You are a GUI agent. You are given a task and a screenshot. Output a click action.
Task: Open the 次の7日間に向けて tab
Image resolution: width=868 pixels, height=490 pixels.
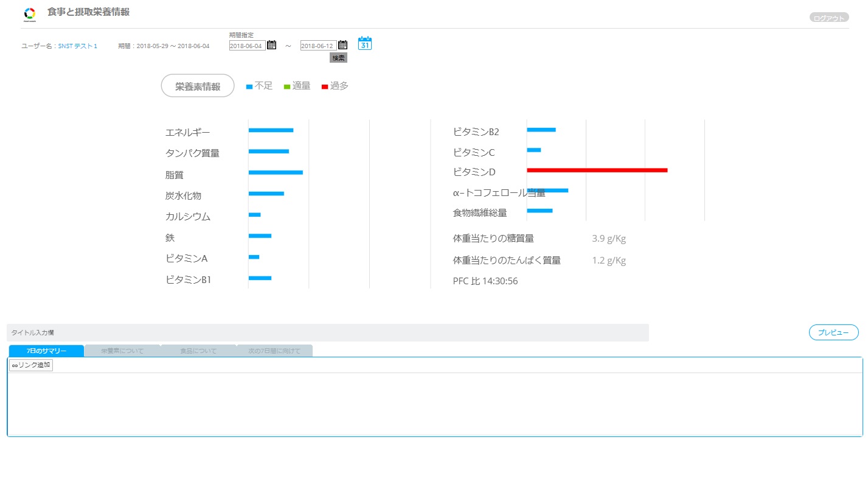tap(274, 351)
